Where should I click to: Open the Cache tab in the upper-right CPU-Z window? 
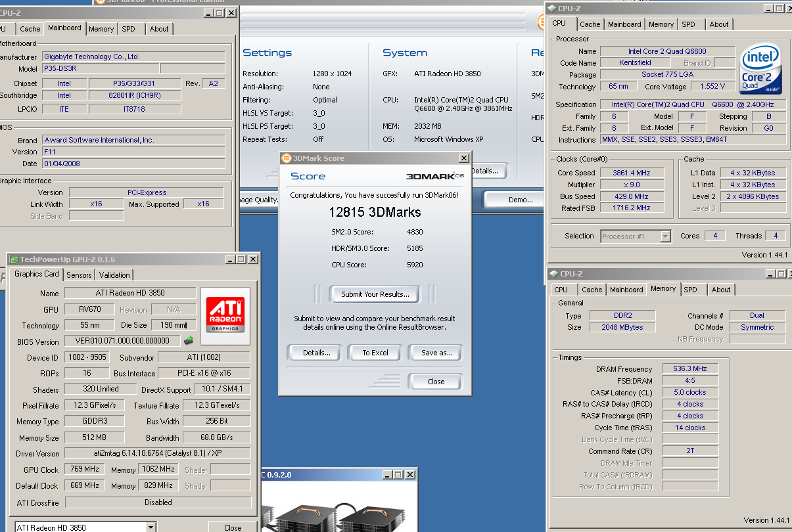point(590,24)
